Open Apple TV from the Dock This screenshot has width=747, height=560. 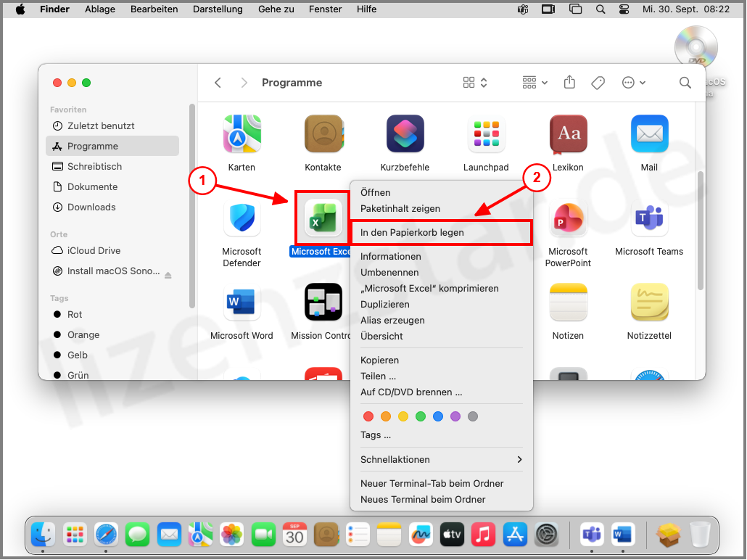tap(452, 535)
